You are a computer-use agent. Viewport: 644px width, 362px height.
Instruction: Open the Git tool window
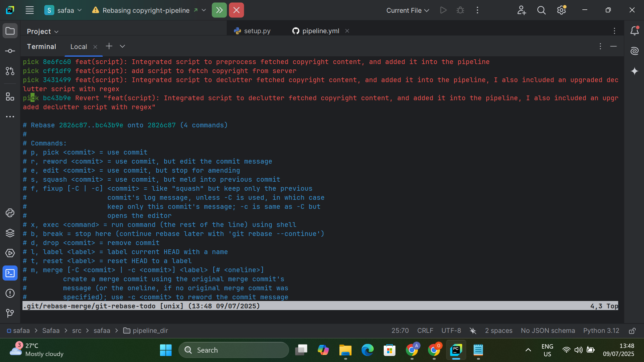click(x=10, y=313)
